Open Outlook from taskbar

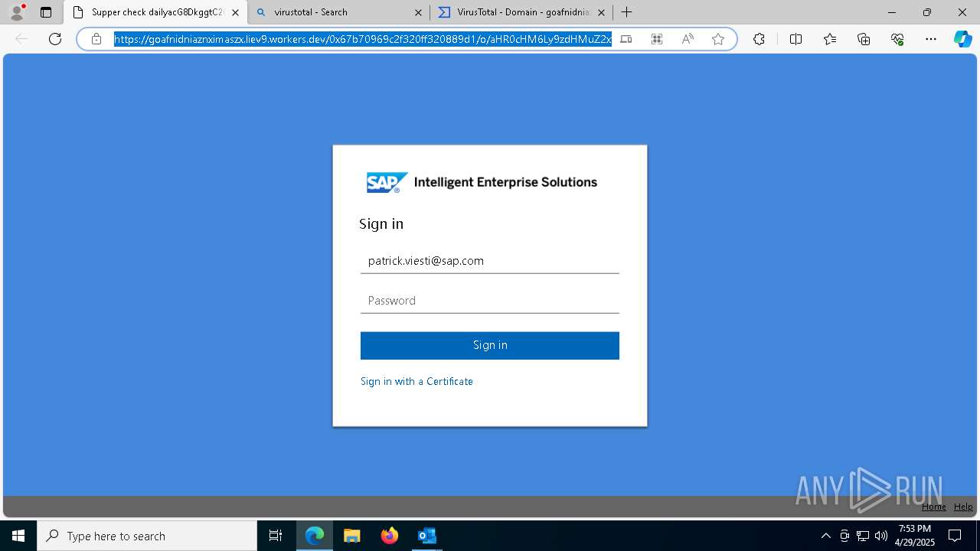pyautogui.click(x=426, y=536)
